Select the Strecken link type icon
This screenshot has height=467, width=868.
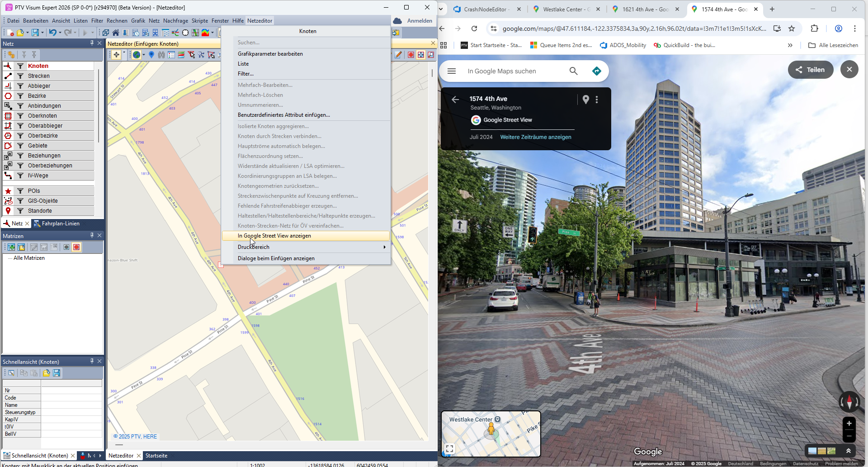click(8, 76)
